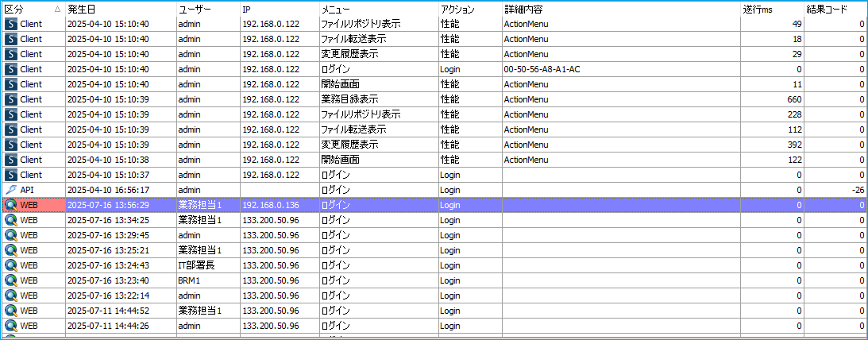Viewport: 868px width, 340px height.
Task: Sort by the アクション column header
Action: click(x=457, y=9)
